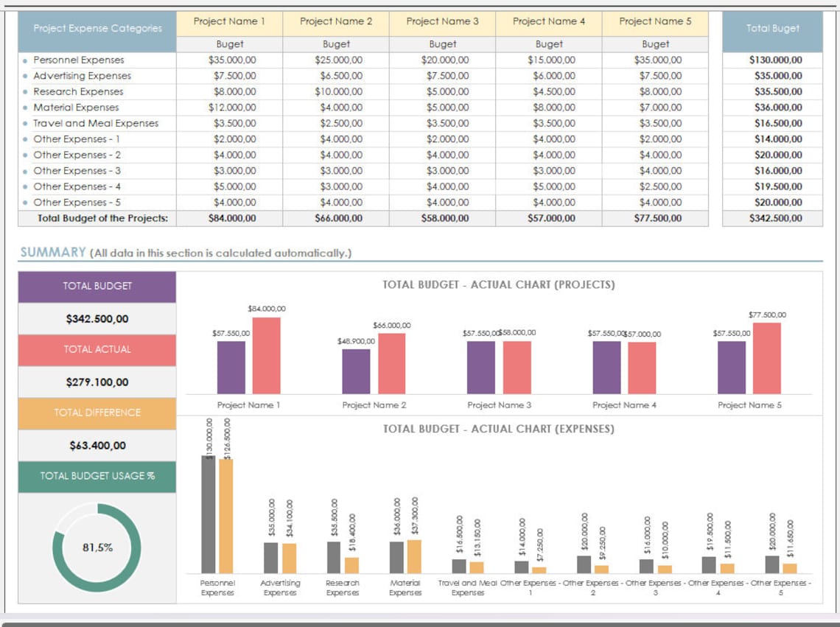840x627 pixels.
Task: Click the orange TOTAL DIFFERENCE banner
Action: pyautogui.click(x=97, y=413)
